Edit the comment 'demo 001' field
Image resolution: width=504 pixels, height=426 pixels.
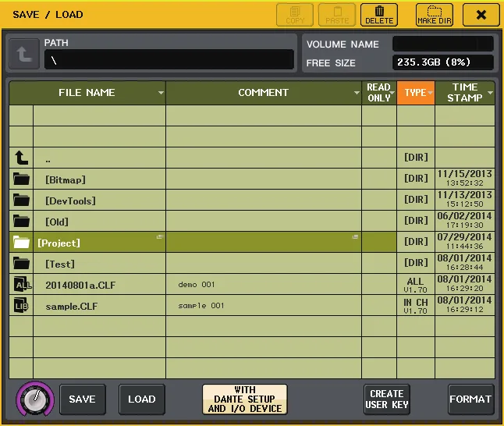[264, 284]
